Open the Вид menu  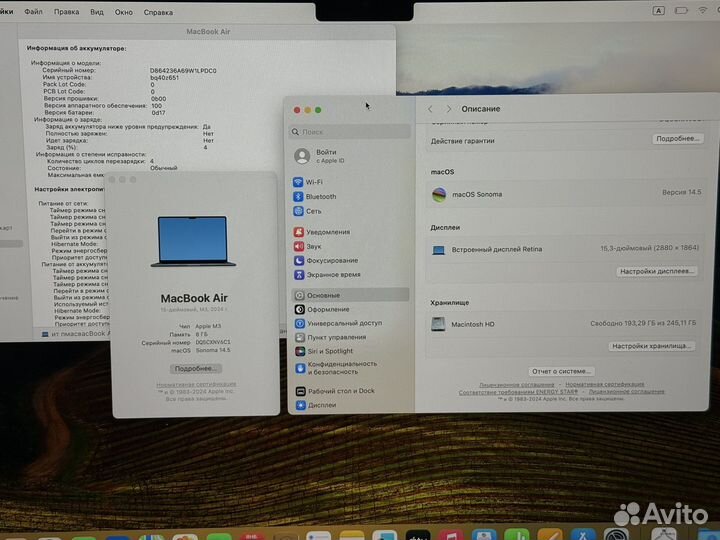(96, 12)
